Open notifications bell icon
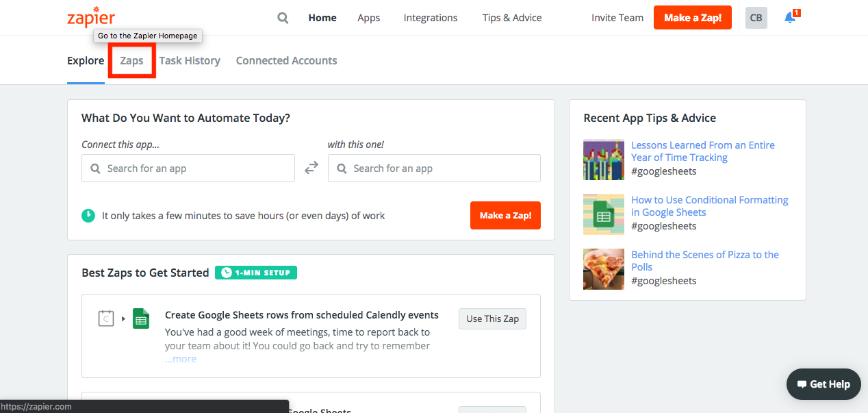The image size is (868, 413). 791,17
